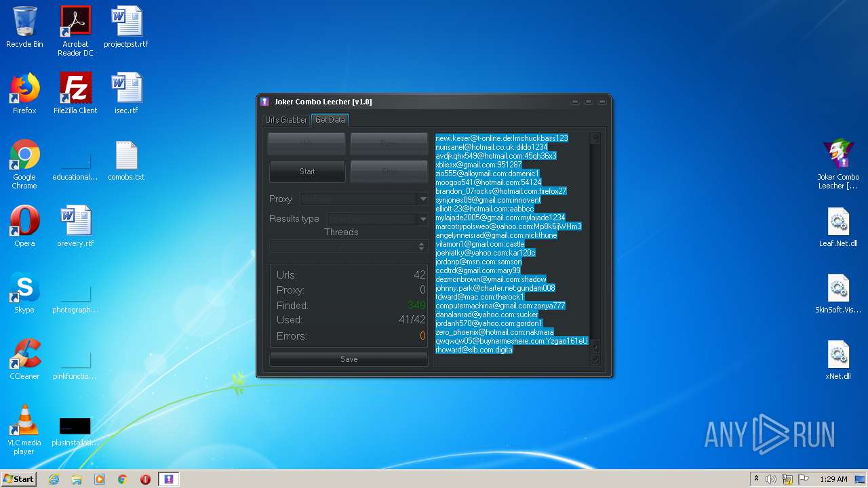Select the Leaf.Net.dll file icon

click(x=838, y=226)
